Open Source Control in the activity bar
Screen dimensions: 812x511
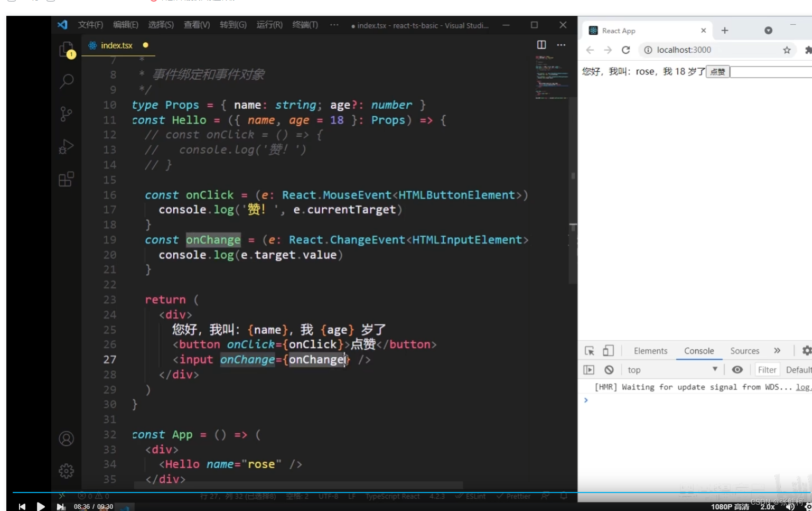coord(66,114)
